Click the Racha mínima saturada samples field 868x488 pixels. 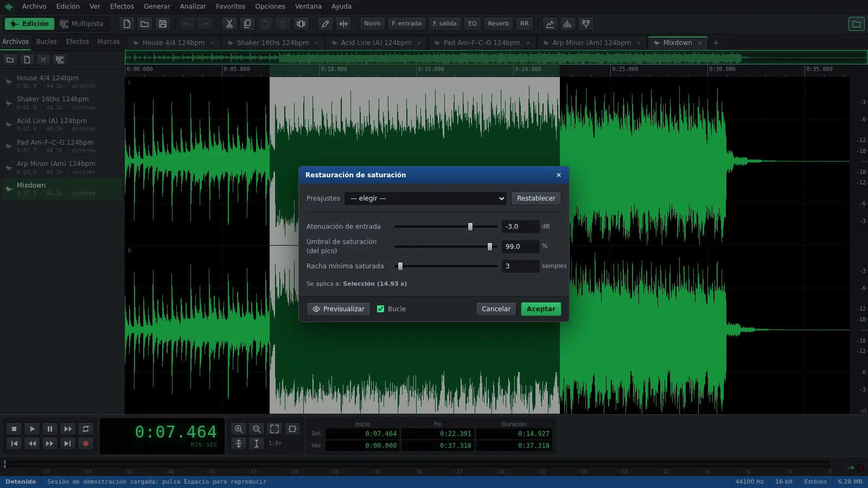pyautogui.click(x=520, y=266)
